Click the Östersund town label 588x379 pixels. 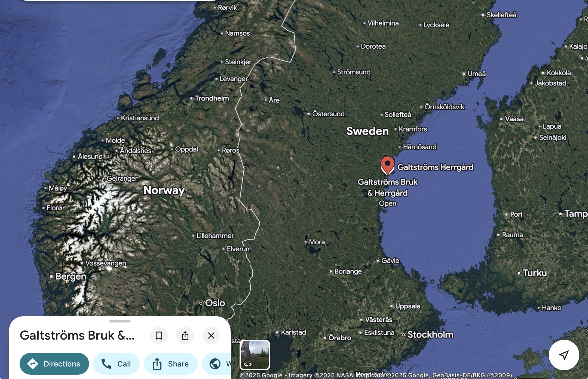point(328,114)
